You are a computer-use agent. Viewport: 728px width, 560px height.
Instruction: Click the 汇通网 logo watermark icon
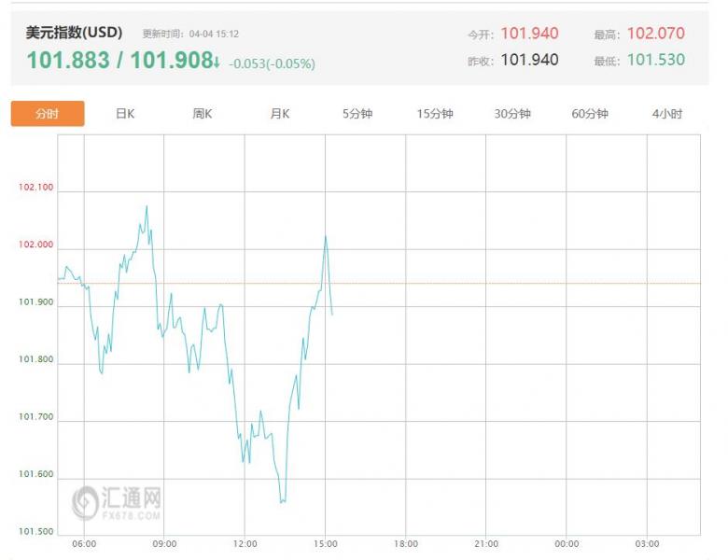pyautogui.click(x=88, y=501)
